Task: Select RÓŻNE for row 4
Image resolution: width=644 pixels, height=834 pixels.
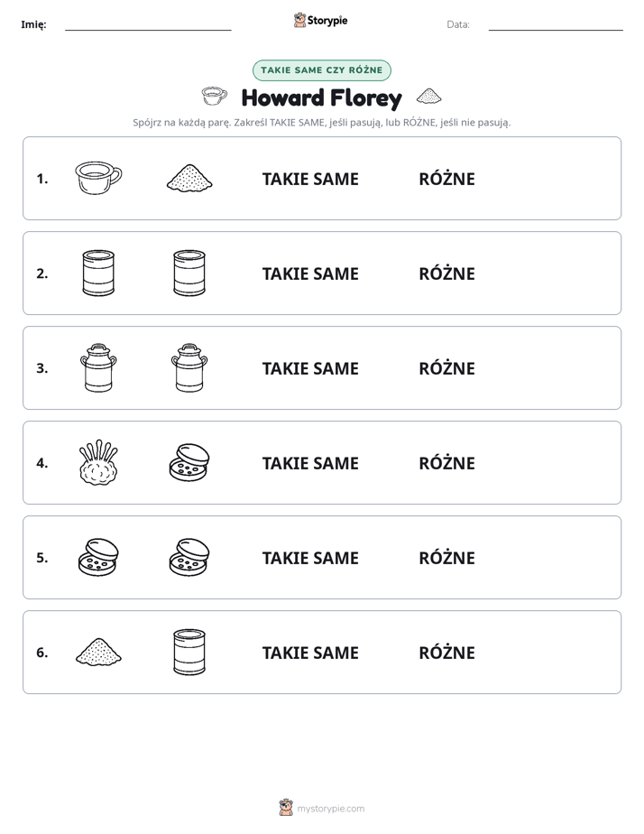Action: 446,462
